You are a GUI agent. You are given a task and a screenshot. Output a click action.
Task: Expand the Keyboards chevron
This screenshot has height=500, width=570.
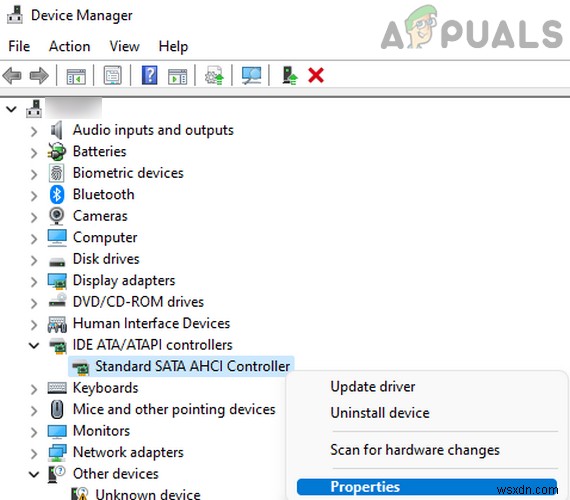[x=34, y=389]
